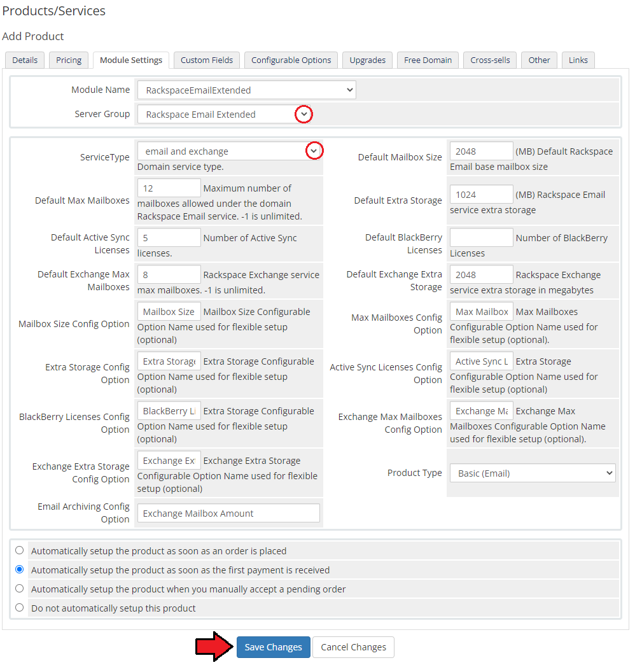
Task: Click the Save Changes button
Action: click(273, 647)
